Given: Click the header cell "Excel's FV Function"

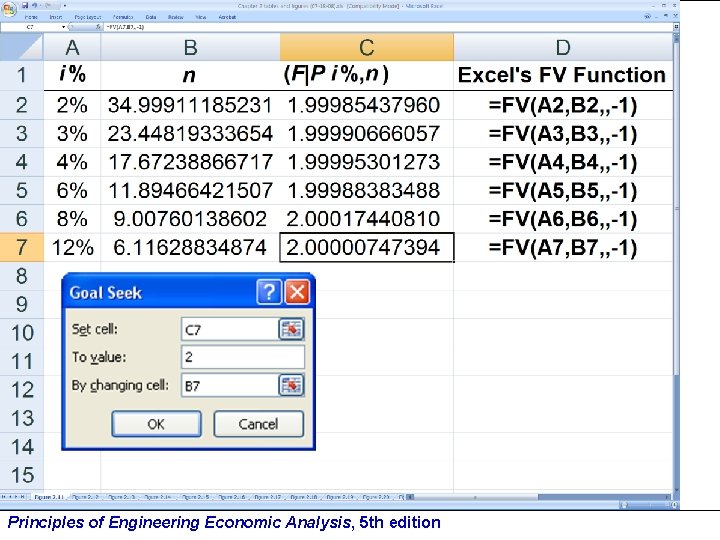Looking at the screenshot, I should coord(563,75).
